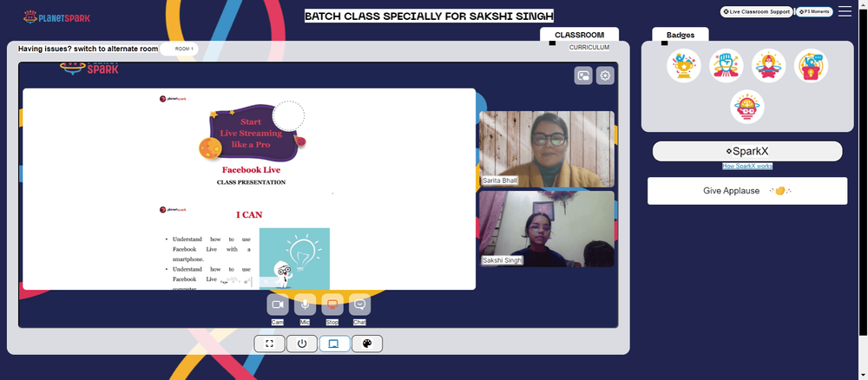Image resolution: width=868 pixels, height=380 pixels.
Task: Click Sarita Bhall's video tile
Action: coord(547,149)
